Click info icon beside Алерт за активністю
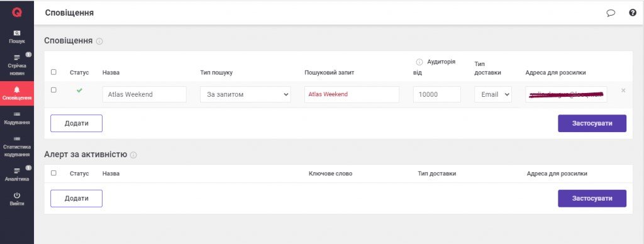Viewport: 644px width, 244px height. [x=133, y=155]
